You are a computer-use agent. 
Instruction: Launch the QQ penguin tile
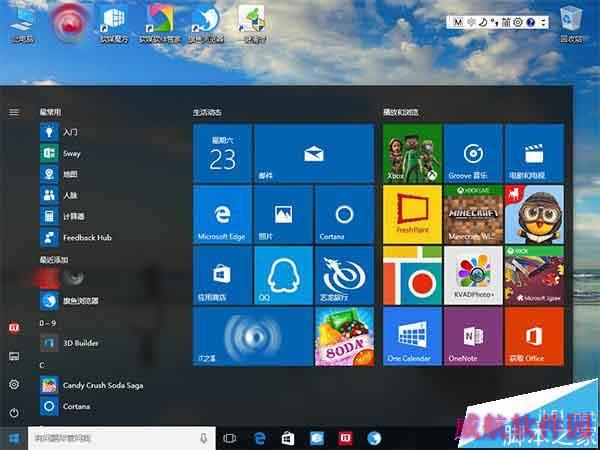click(x=284, y=275)
